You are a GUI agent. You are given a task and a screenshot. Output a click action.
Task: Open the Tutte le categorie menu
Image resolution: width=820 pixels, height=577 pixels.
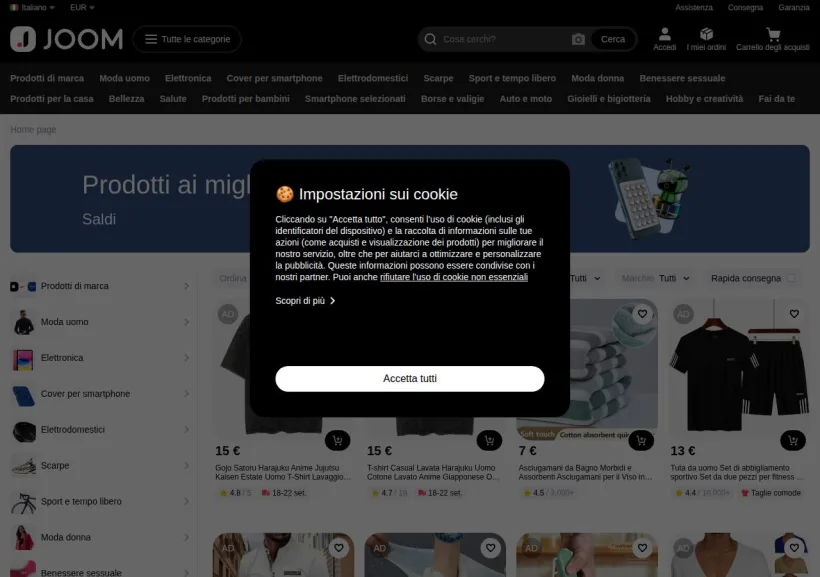tap(187, 39)
